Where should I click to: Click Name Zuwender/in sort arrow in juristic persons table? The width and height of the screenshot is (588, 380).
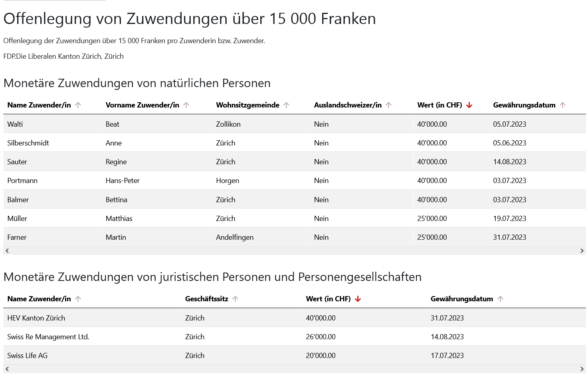point(78,299)
